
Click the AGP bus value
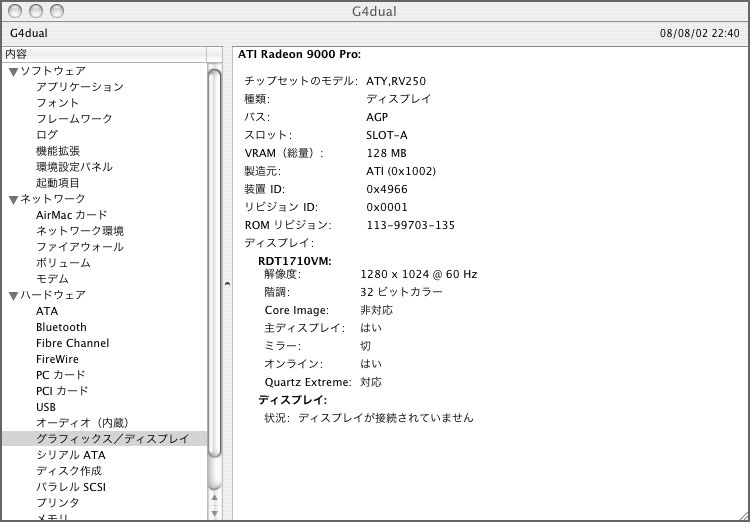377,117
